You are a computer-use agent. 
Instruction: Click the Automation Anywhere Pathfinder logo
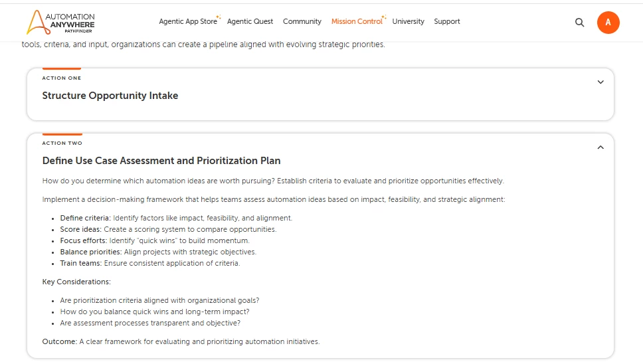[60, 22]
